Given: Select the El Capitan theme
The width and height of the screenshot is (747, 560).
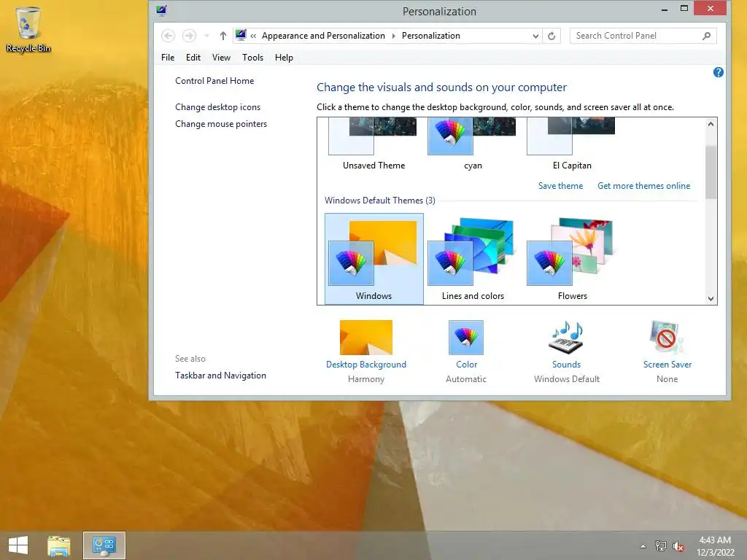Looking at the screenshot, I should [572, 144].
